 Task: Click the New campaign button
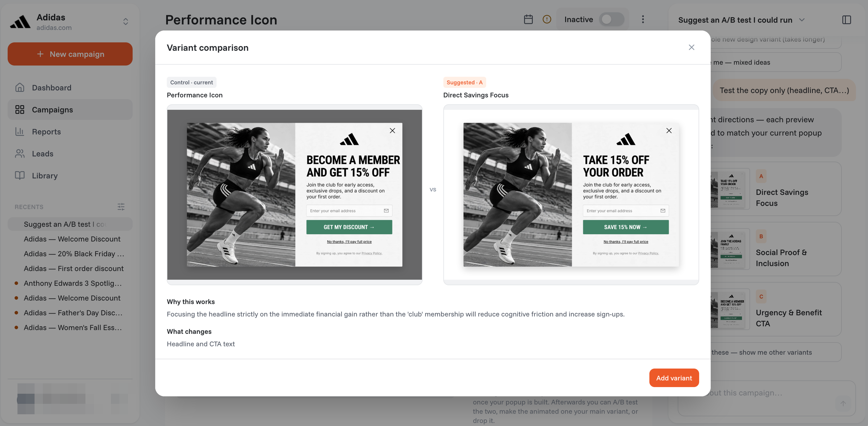70,54
